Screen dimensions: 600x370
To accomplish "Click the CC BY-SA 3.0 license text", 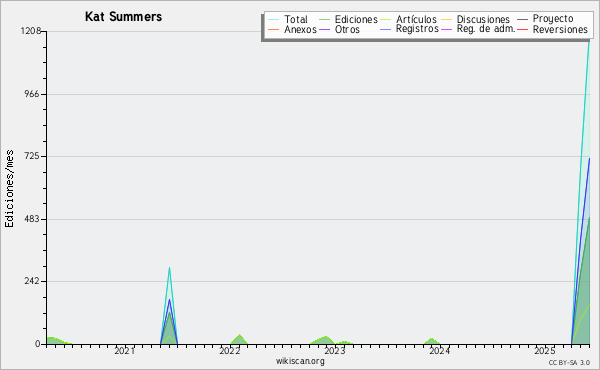I will (569, 363).
